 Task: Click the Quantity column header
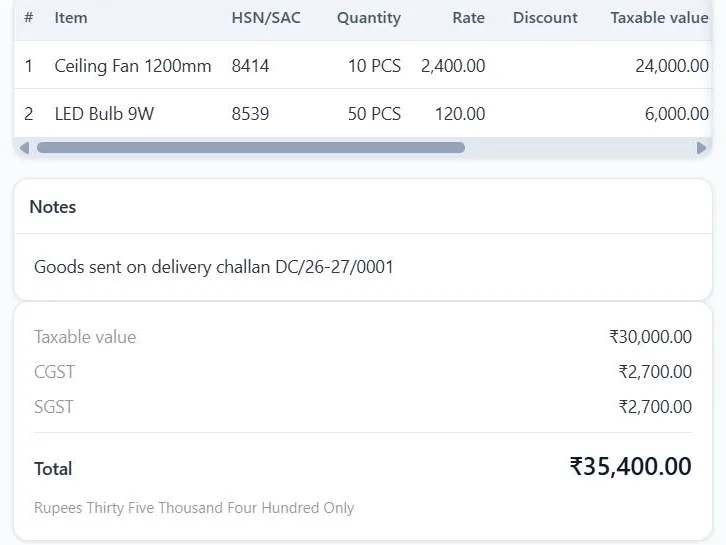(369, 18)
